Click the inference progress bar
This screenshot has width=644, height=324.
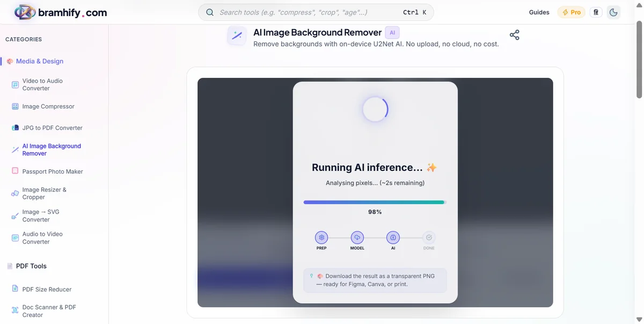coord(375,202)
